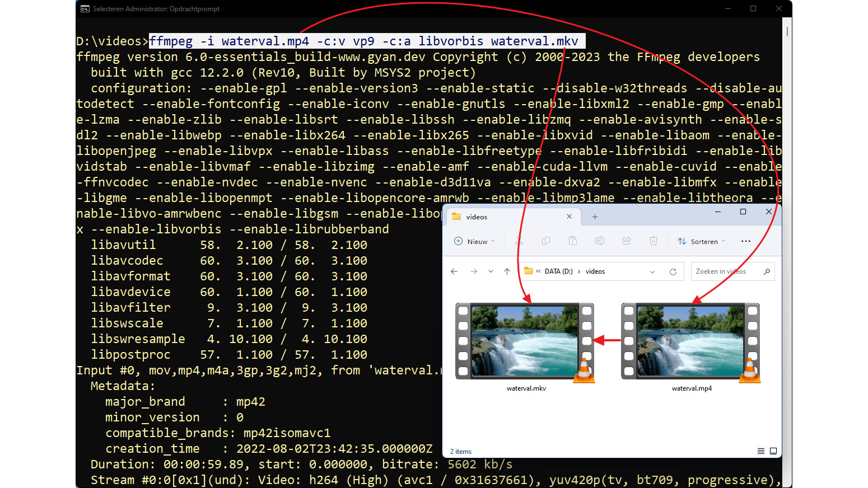Click the '5602 kb/s' bitrate value

(480, 464)
